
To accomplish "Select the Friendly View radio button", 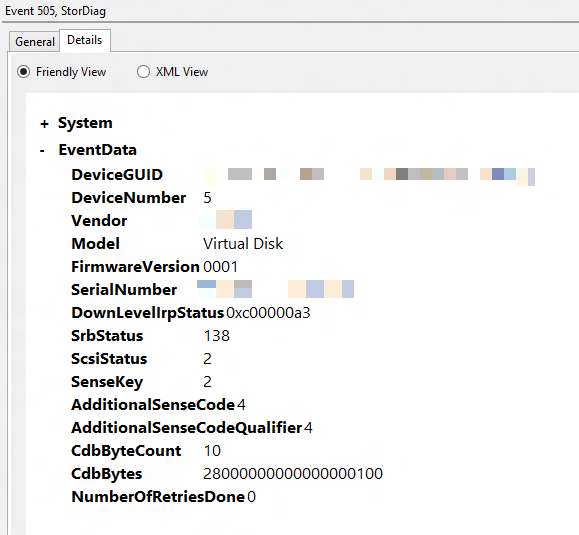I will [x=23, y=72].
